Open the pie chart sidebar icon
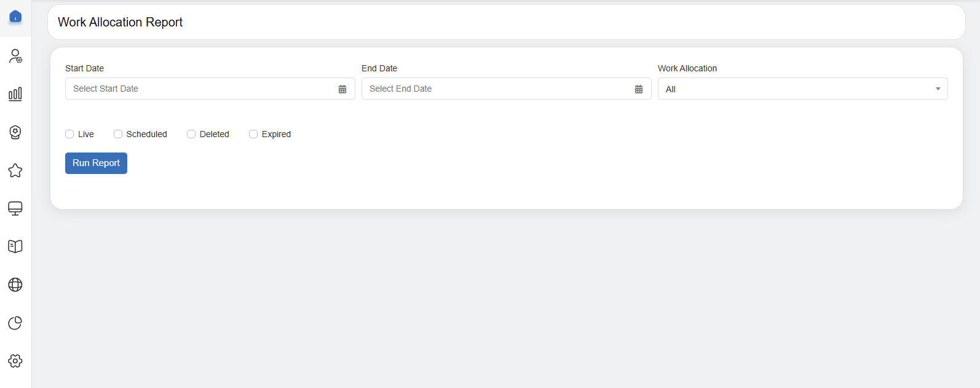This screenshot has width=980, height=388. (x=15, y=323)
